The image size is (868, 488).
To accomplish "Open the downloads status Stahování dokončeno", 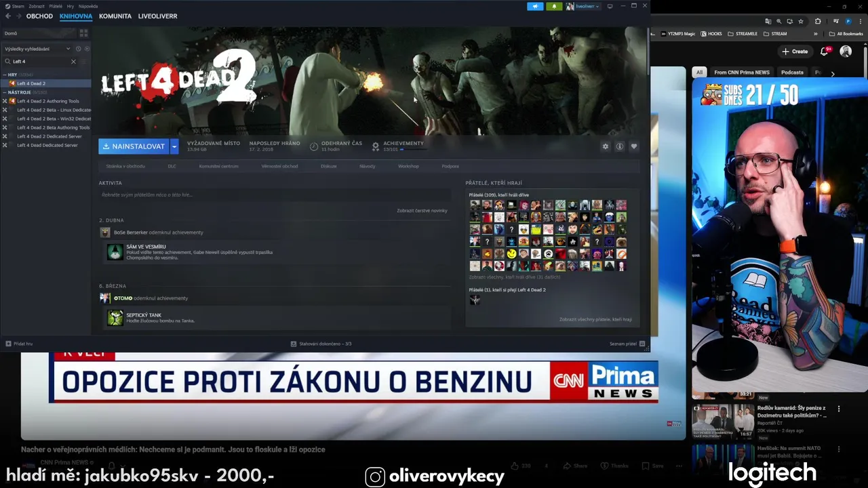I will pos(321,344).
